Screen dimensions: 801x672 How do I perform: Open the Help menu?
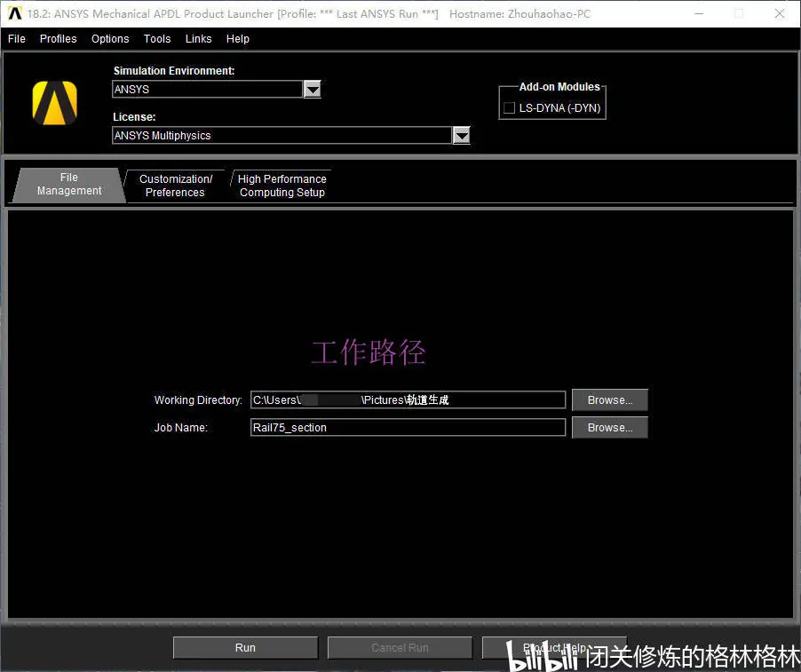(x=237, y=39)
